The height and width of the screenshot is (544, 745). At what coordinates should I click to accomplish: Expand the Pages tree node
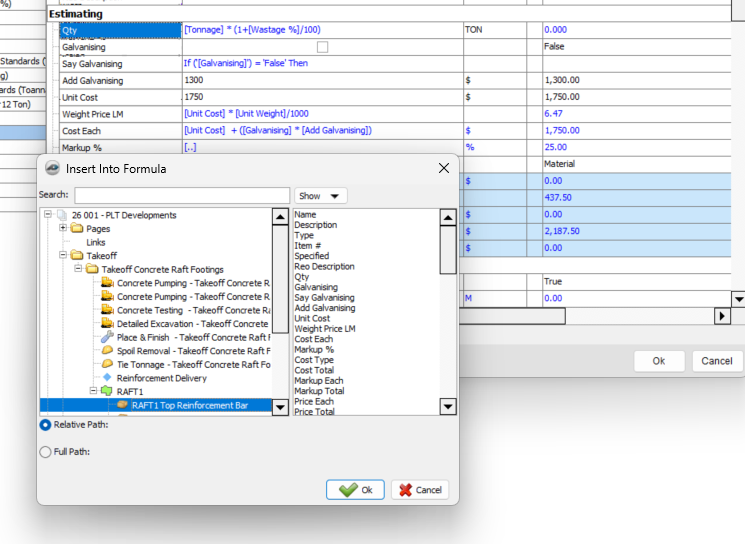63,229
